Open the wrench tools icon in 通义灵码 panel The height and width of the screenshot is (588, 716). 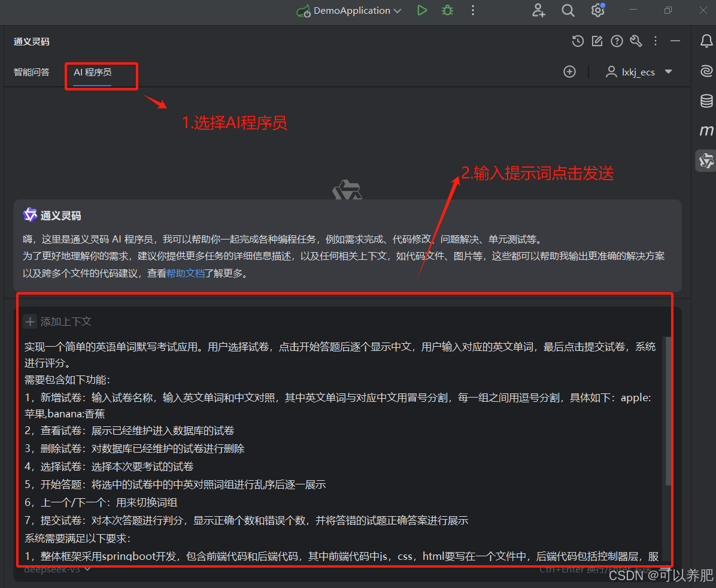coord(636,41)
